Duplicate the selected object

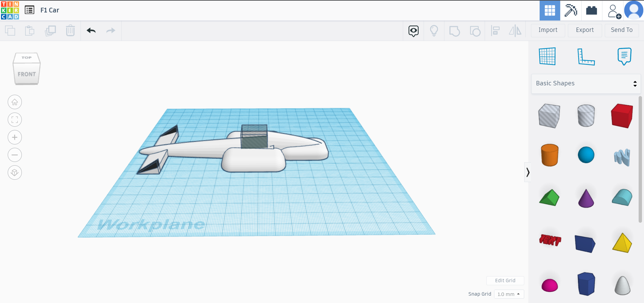click(x=50, y=31)
